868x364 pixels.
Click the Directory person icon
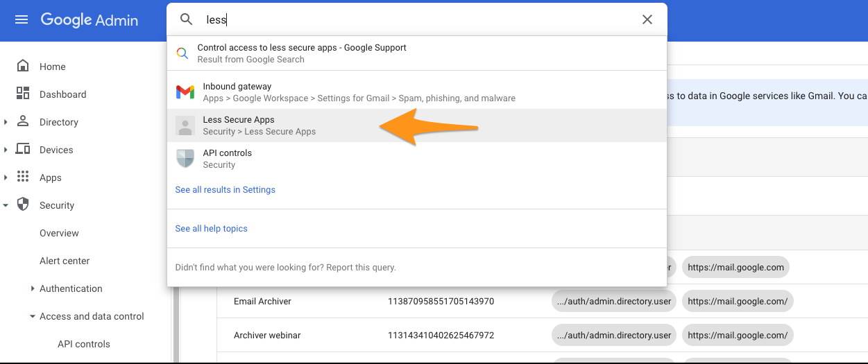pyautogui.click(x=23, y=121)
